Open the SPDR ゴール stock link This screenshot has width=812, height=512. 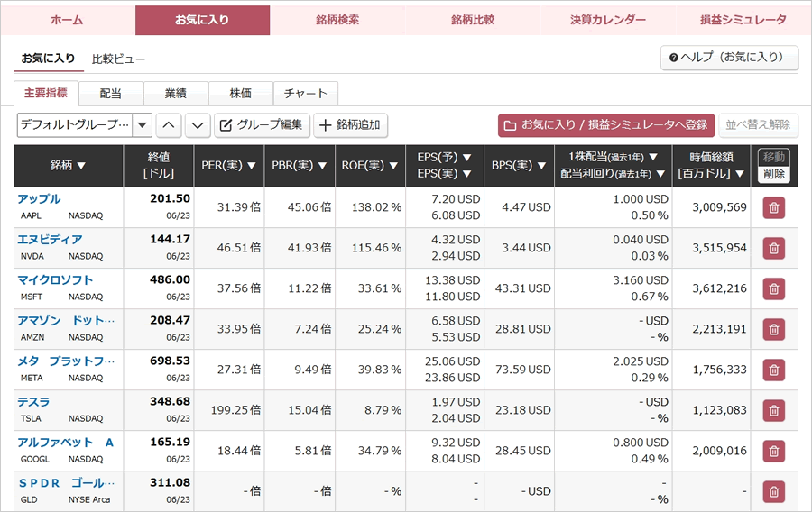66,483
